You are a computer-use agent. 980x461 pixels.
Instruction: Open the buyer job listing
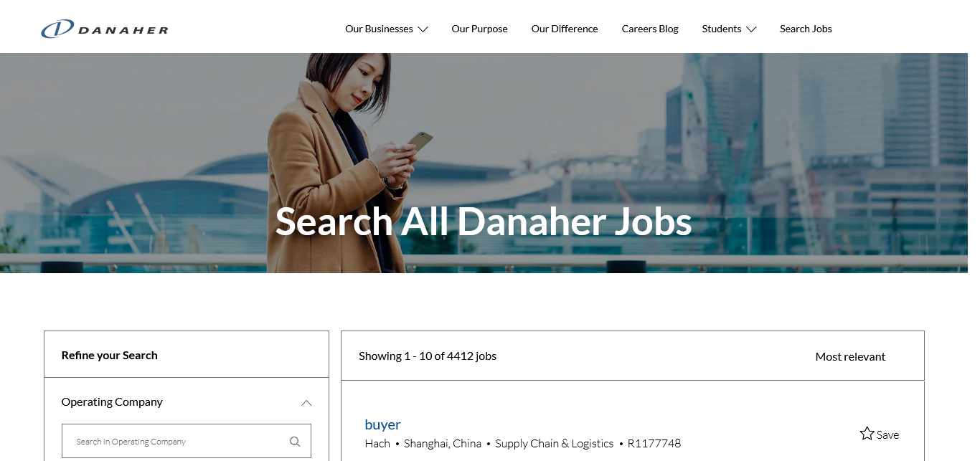tap(382, 424)
